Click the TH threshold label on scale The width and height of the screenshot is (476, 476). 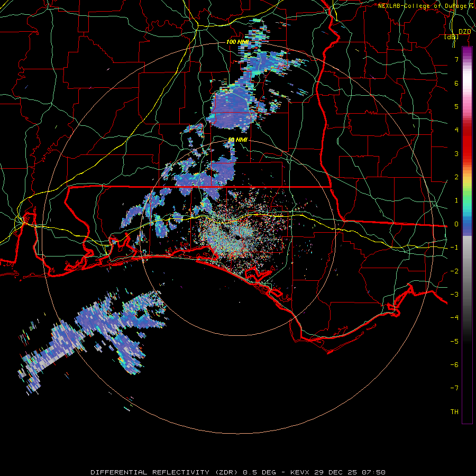pos(454,412)
